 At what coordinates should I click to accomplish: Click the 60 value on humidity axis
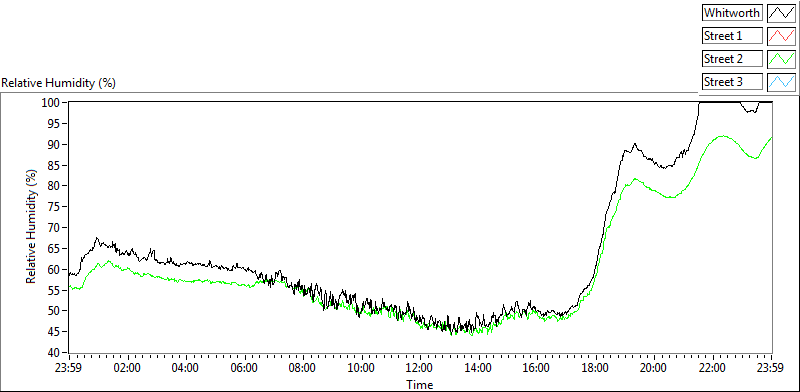(55, 270)
